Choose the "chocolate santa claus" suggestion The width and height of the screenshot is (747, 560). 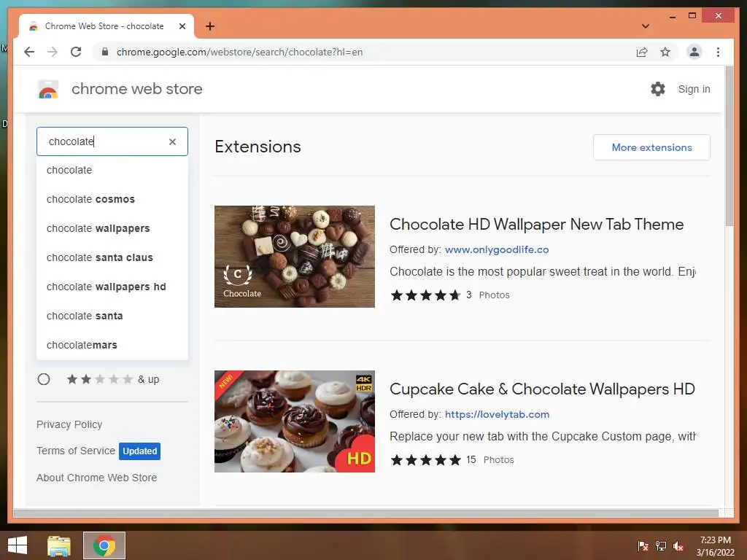click(x=112, y=257)
